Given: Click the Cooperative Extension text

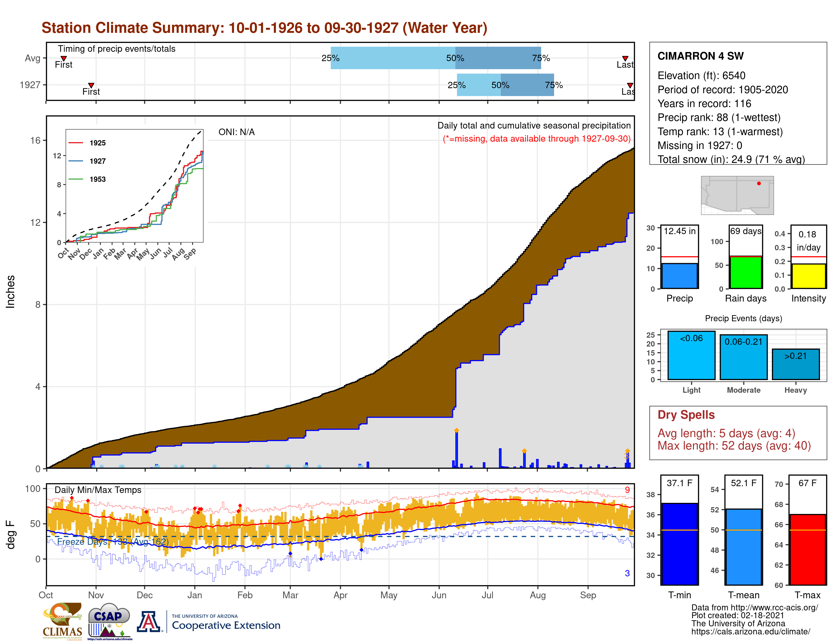Looking at the screenshot, I should coord(226,626).
